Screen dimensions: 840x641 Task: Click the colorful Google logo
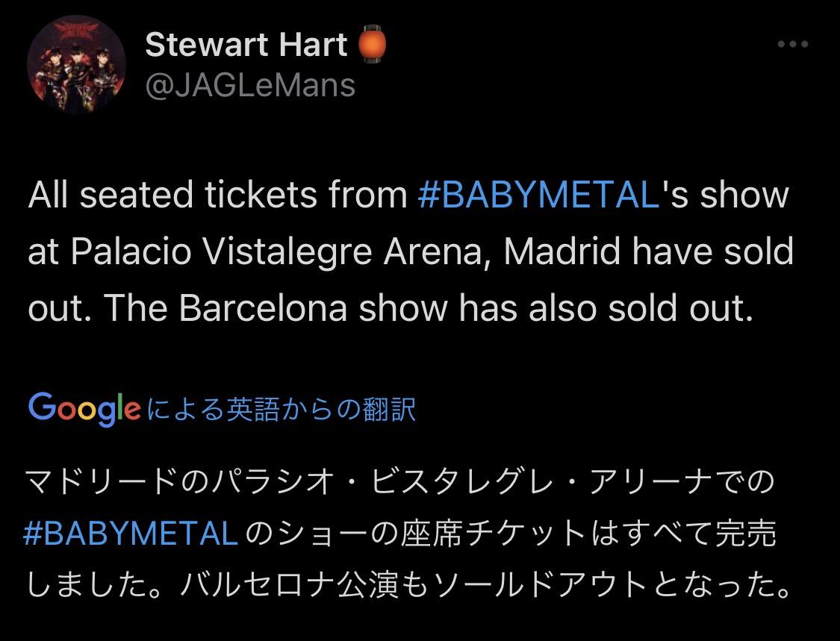84,409
